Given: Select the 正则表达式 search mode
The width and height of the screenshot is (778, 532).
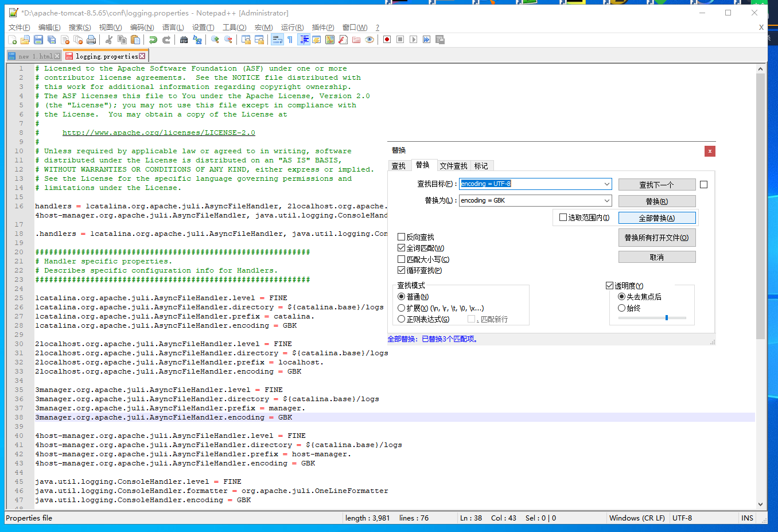Looking at the screenshot, I should tap(402, 319).
